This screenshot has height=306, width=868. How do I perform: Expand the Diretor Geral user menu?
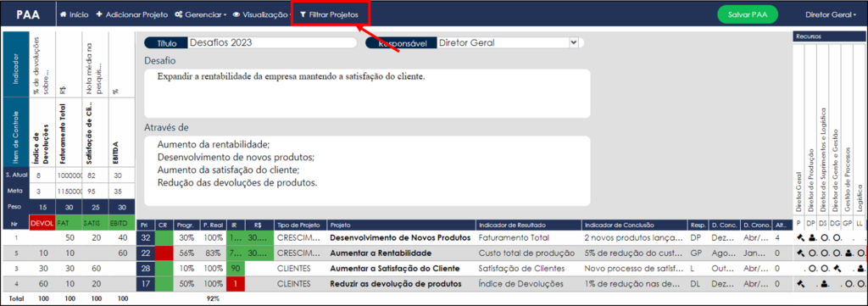831,15
